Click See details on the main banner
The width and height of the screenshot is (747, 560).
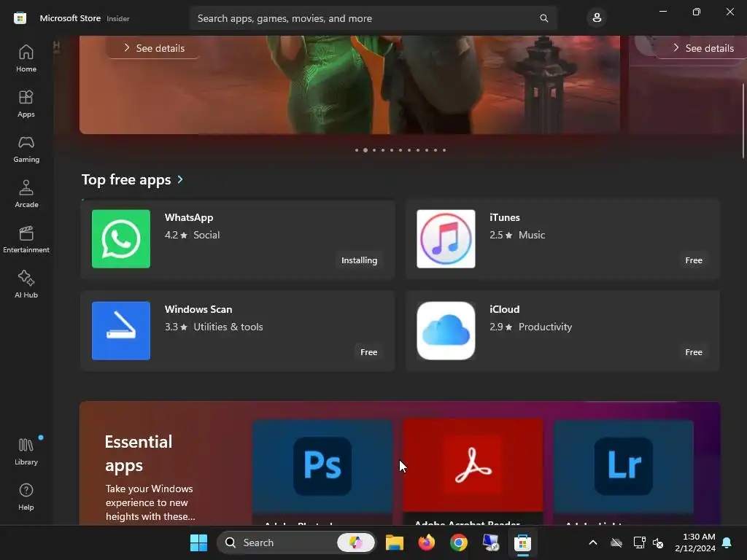153,48
